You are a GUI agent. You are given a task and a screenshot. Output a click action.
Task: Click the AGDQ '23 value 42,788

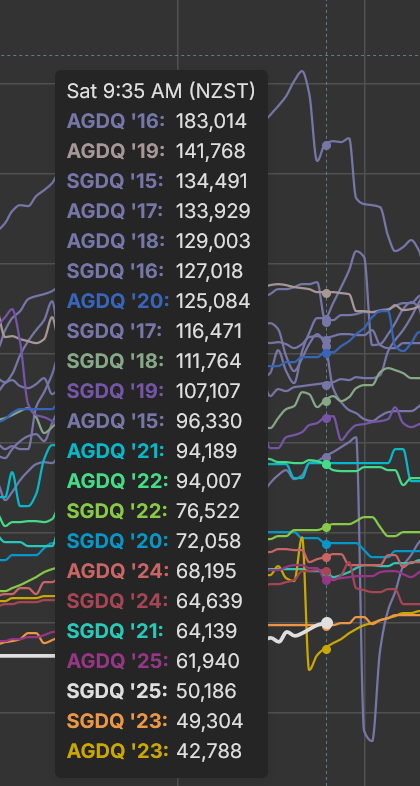(209, 751)
